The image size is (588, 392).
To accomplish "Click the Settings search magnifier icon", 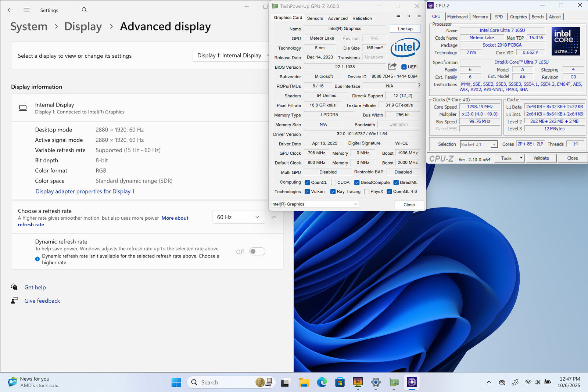I will [x=84, y=10].
